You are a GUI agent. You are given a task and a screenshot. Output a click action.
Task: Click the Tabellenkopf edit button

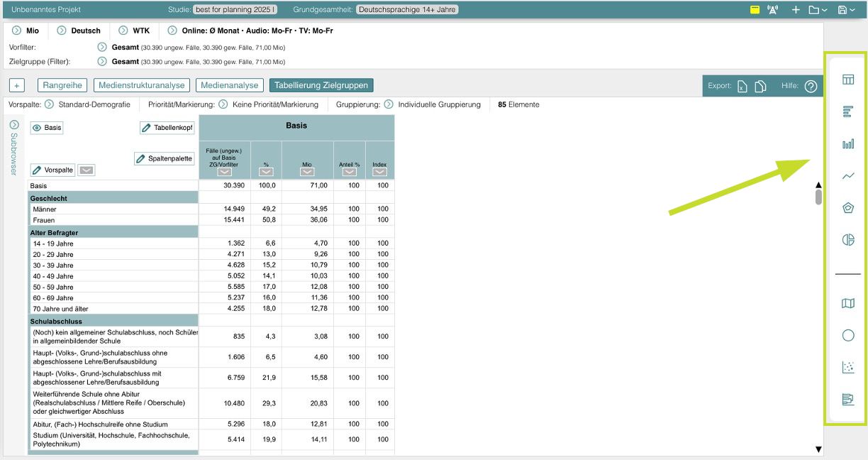coord(167,128)
